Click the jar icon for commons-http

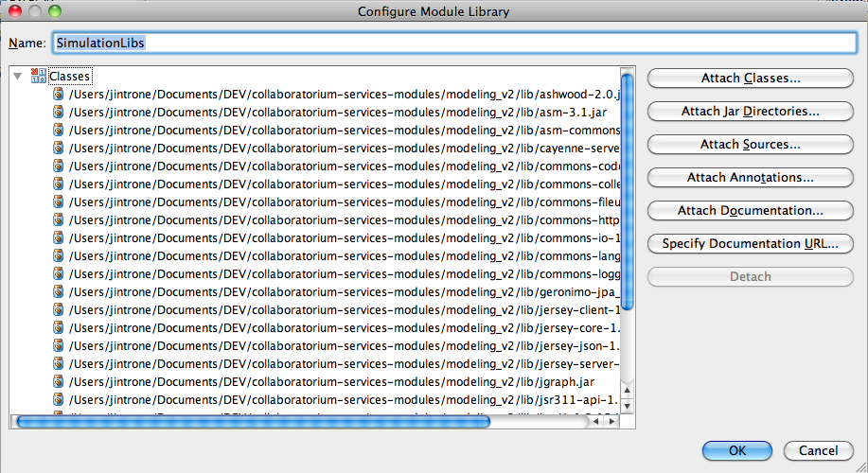tap(58, 220)
